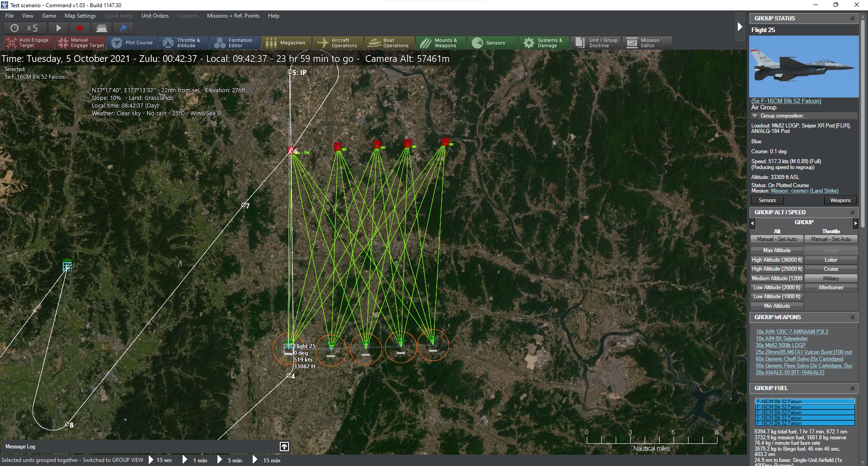The height and width of the screenshot is (466, 868).
Task: Collapse the right side panel arrow
Action: (x=740, y=27)
